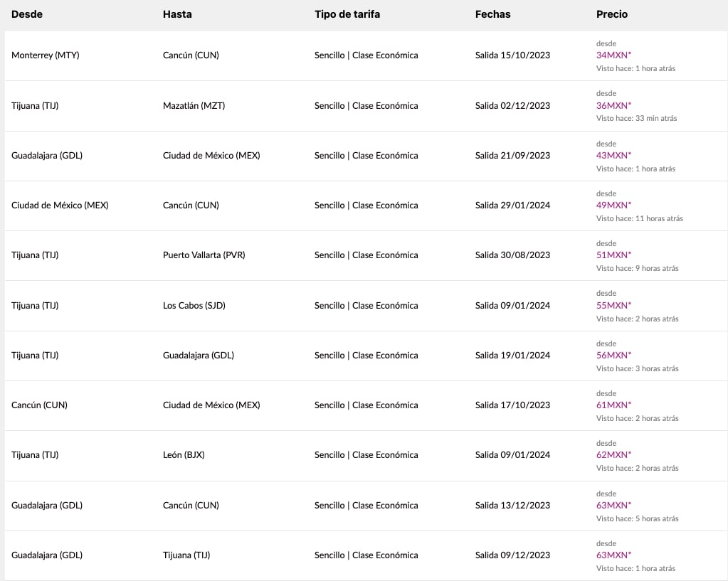Click the Salida 13/12/2023 date cell
Screen dimensions: 728x581
(512, 506)
